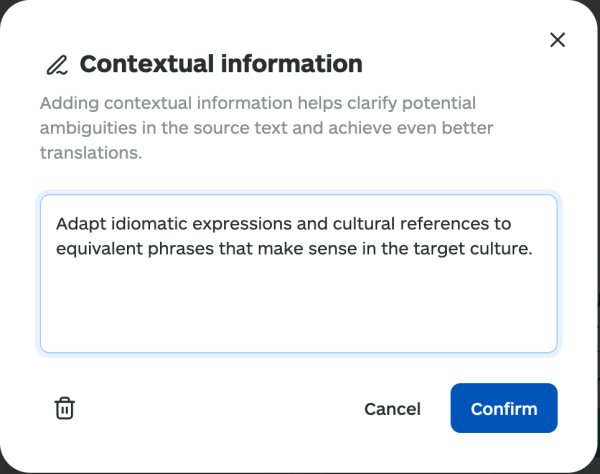Close the Contextual information dialog

(x=558, y=40)
